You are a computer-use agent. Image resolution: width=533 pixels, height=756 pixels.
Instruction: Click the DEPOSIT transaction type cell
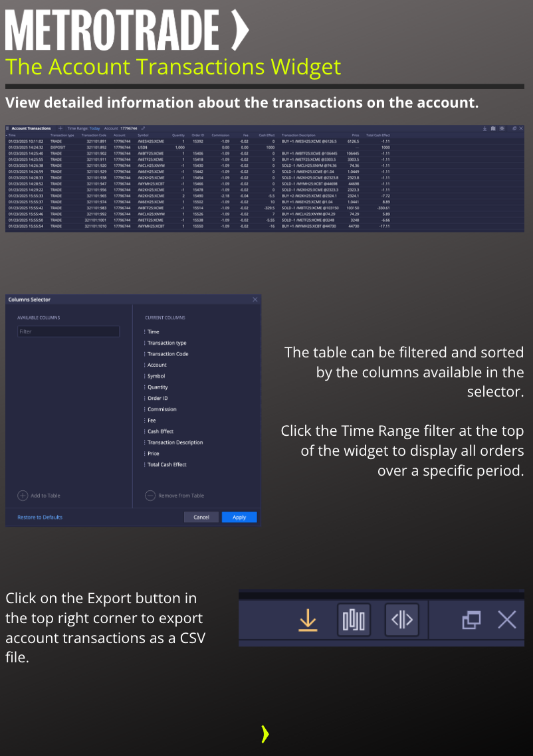58,147
